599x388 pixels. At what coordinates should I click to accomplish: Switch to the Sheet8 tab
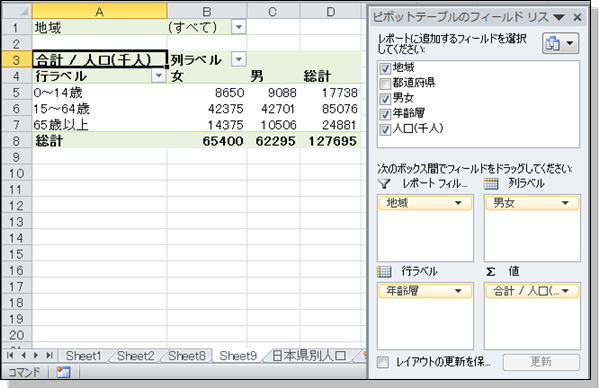tap(187, 356)
